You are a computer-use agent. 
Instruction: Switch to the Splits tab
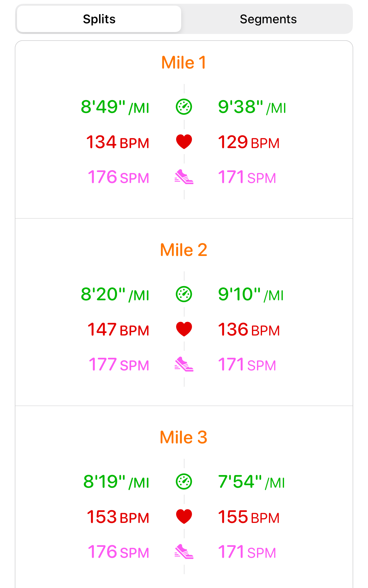click(x=99, y=19)
